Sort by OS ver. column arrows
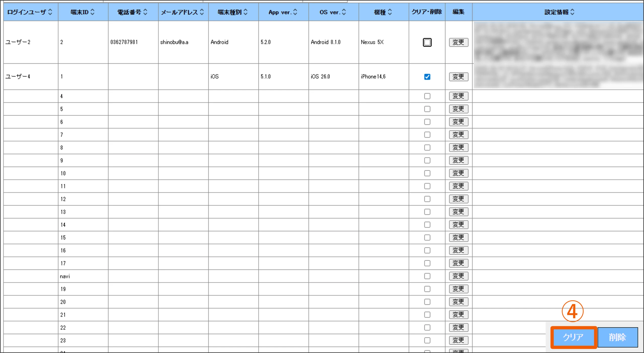Image resolution: width=644 pixels, height=353 pixels. tap(344, 12)
